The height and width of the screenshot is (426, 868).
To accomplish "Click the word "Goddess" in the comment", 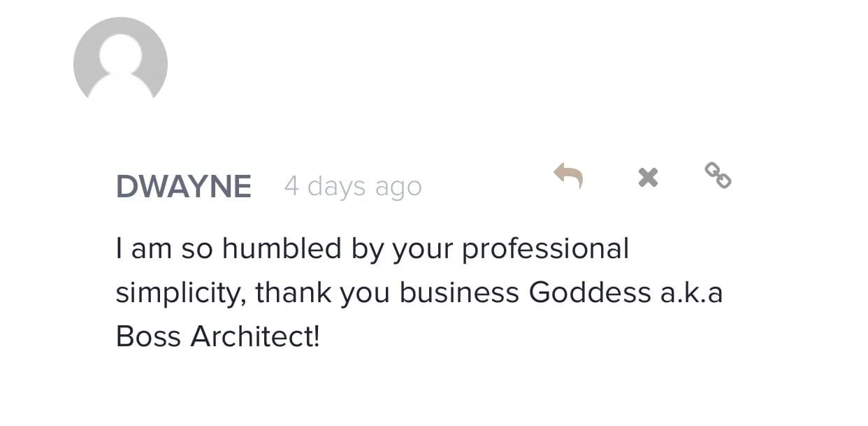I will 590,292.
